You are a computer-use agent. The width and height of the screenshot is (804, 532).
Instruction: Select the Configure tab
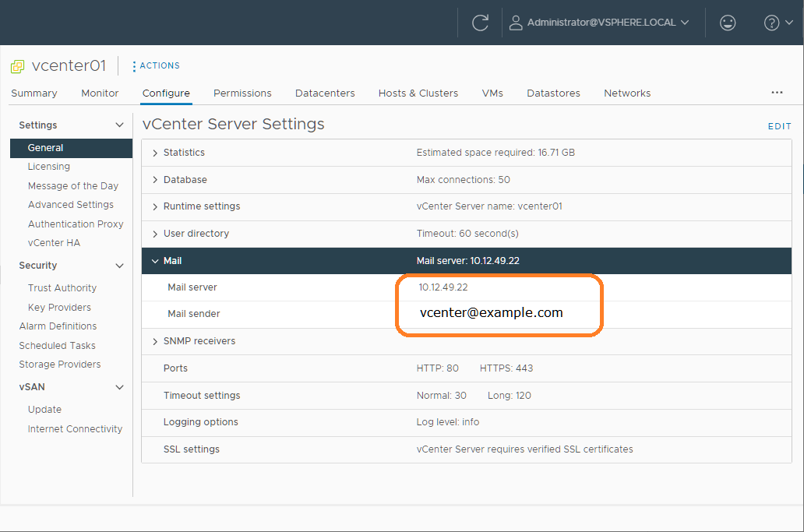166,93
